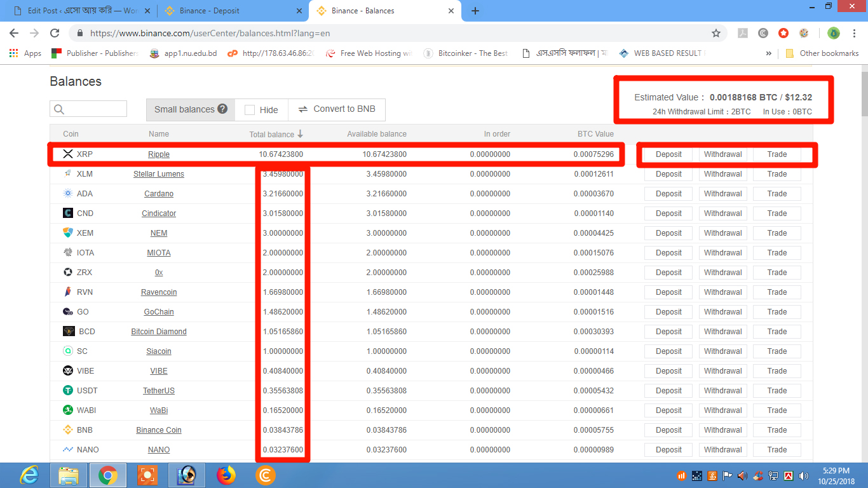Launch Internet Explorer from the taskbar

click(x=29, y=475)
